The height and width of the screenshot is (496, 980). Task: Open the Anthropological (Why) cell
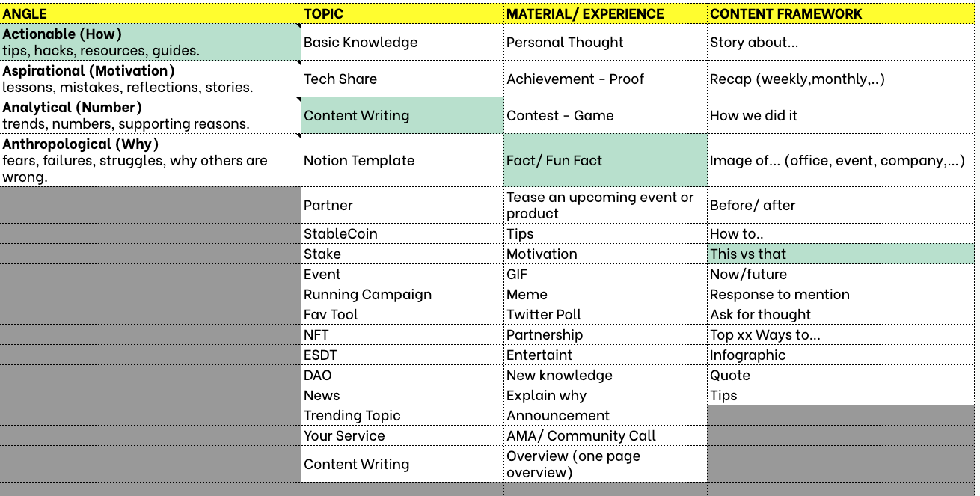[x=150, y=160]
